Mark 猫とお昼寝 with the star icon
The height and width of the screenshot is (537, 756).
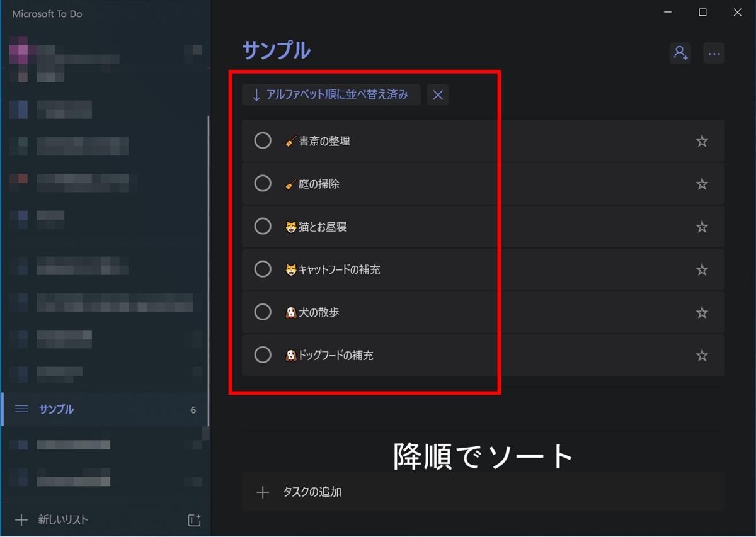pyautogui.click(x=702, y=227)
